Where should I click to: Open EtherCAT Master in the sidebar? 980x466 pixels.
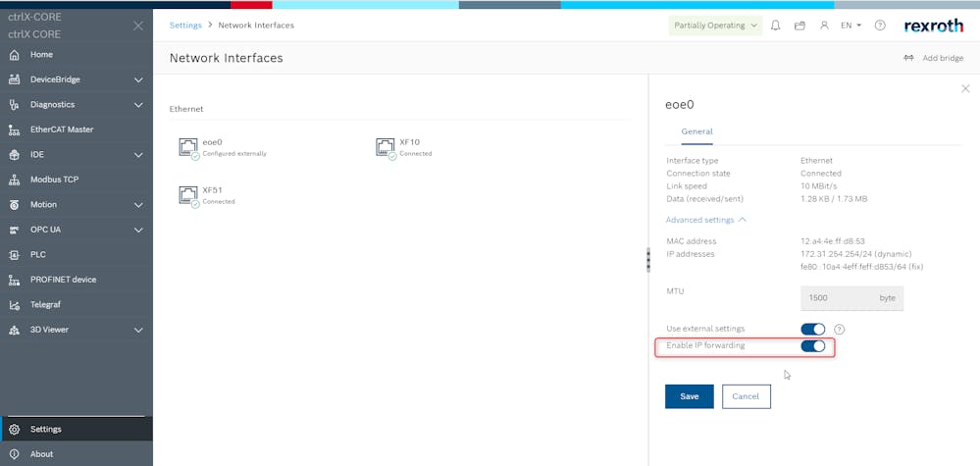coord(61,129)
